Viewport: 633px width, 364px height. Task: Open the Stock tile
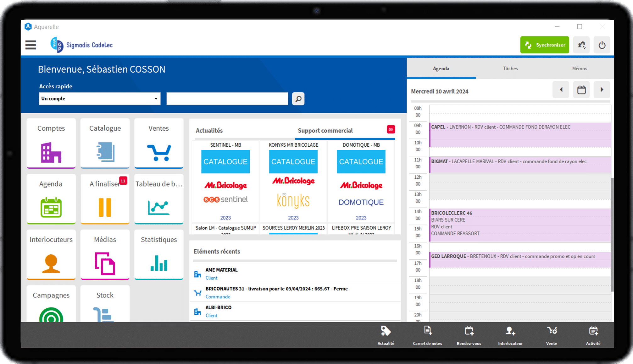click(105, 304)
